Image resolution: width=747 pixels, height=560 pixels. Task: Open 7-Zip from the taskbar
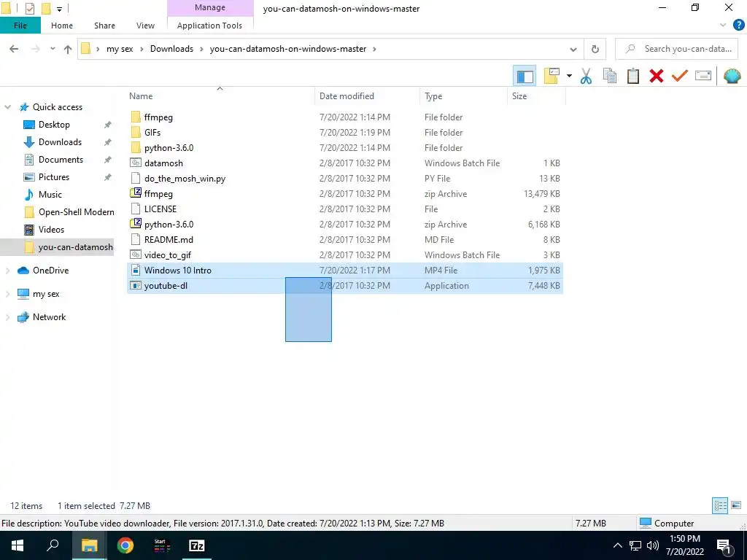coord(197,545)
